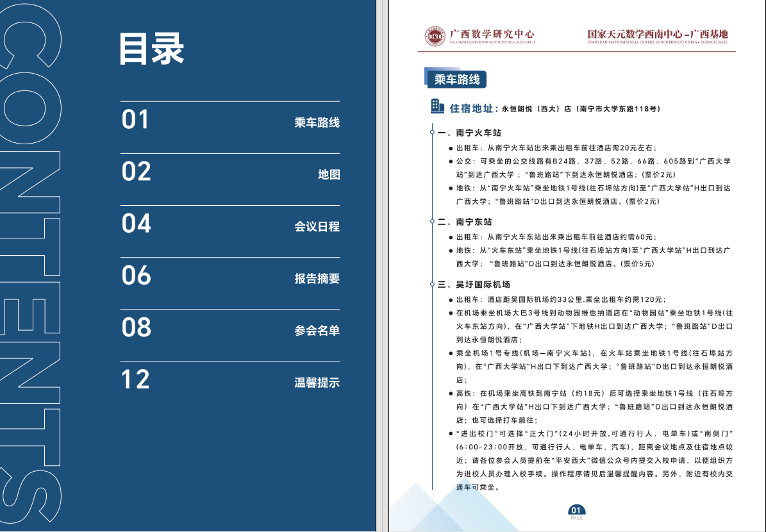Click the page 01 badge at page bottom
The width and height of the screenshot is (766, 532).
click(576, 511)
